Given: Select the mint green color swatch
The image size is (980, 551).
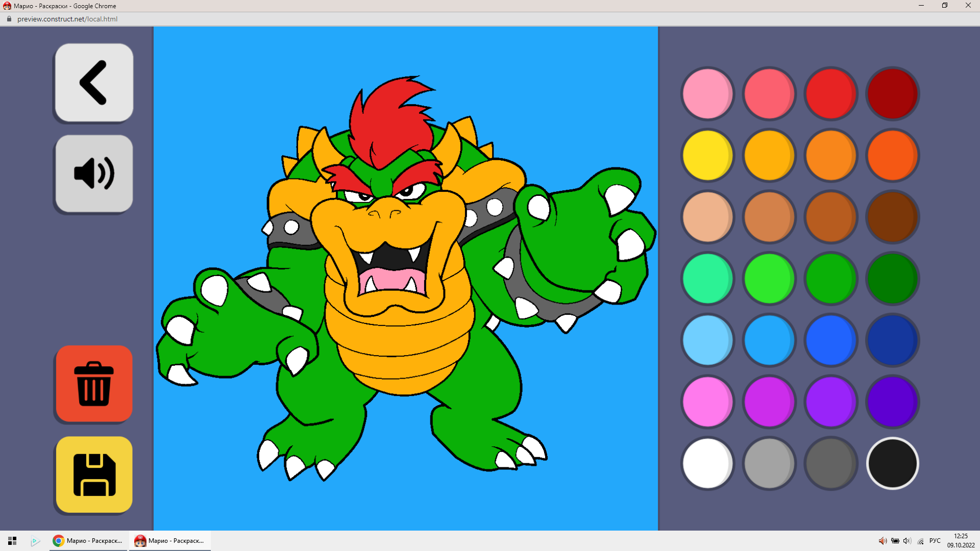Looking at the screenshot, I should coord(707,279).
